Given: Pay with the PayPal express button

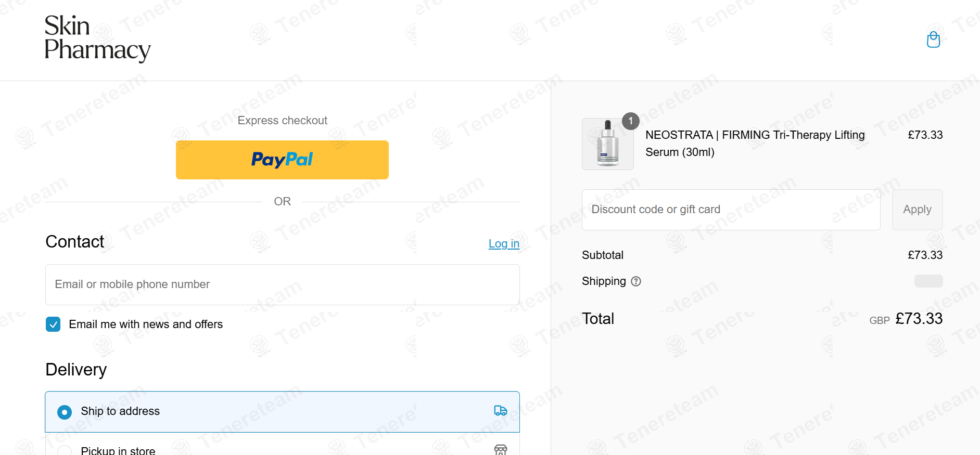Looking at the screenshot, I should click(282, 160).
